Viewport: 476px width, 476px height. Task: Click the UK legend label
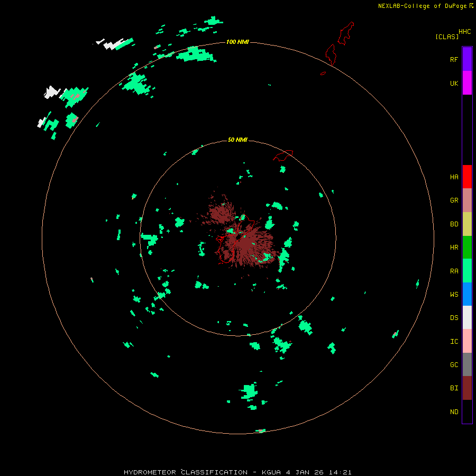point(454,83)
